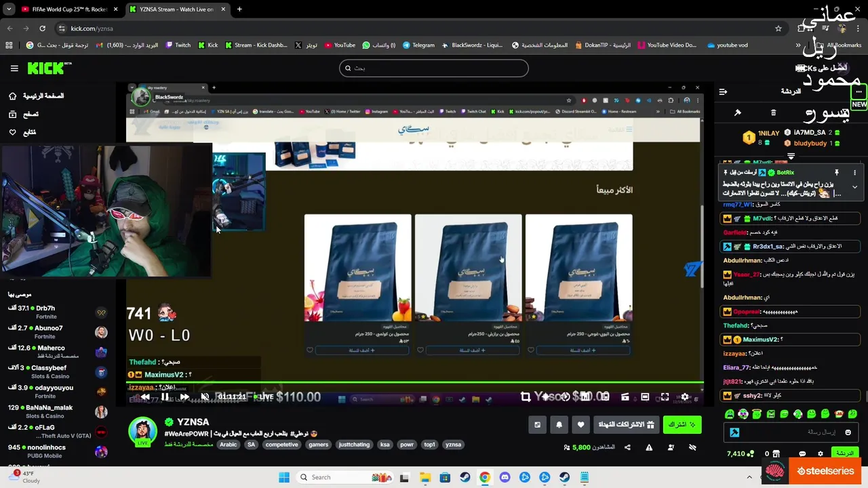Pause the stream video
868x488 pixels.
click(x=164, y=397)
